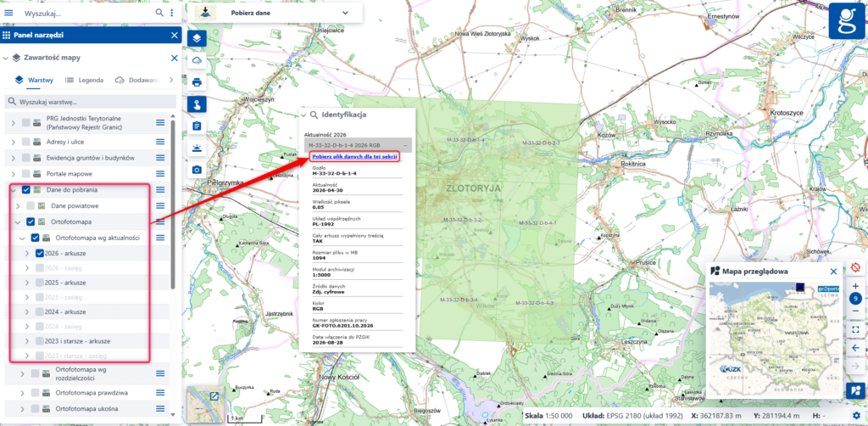Close the Zawartość mapy section
Viewport: 868px width, 426px height.
175,58
